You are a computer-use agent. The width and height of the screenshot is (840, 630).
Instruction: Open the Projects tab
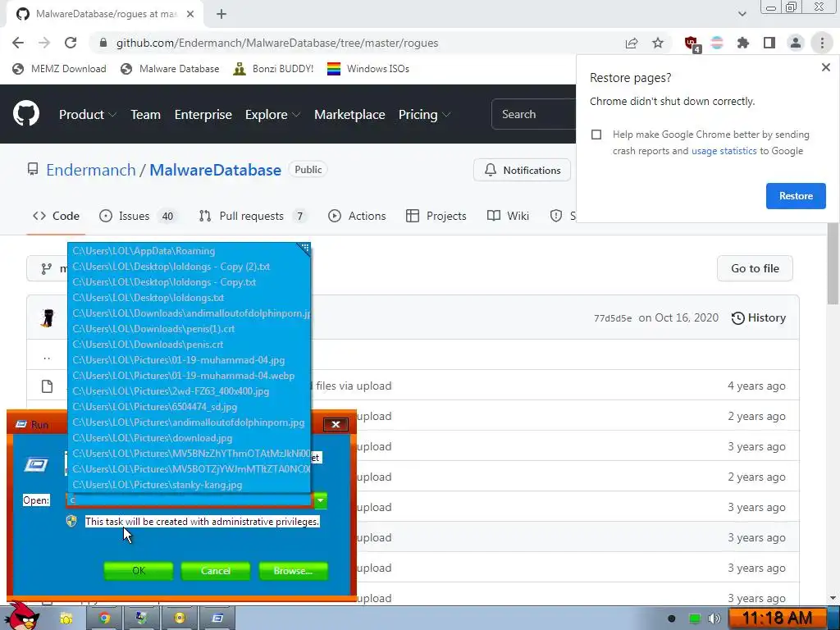pos(436,216)
